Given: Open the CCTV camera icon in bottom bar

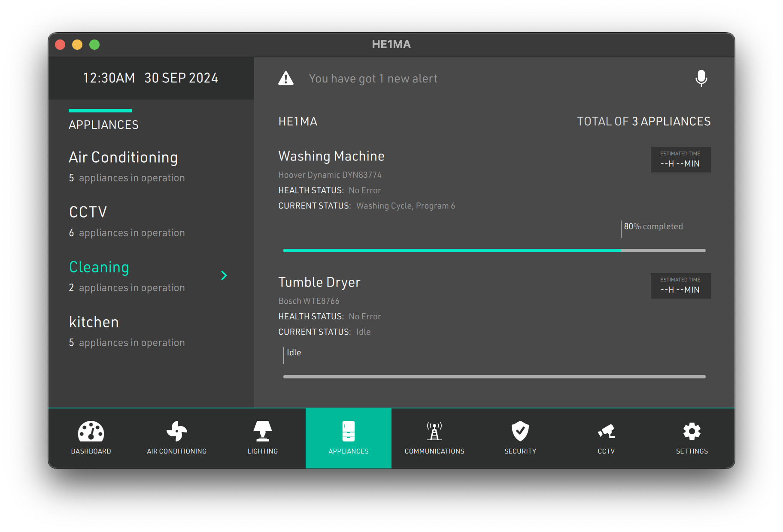Looking at the screenshot, I should point(606,431).
